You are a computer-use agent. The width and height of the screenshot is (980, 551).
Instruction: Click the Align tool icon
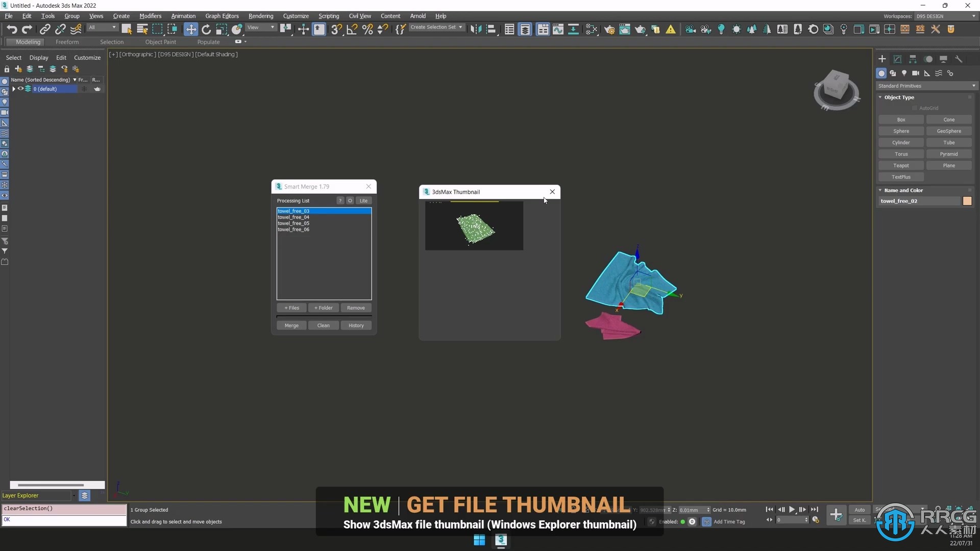[x=491, y=29]
